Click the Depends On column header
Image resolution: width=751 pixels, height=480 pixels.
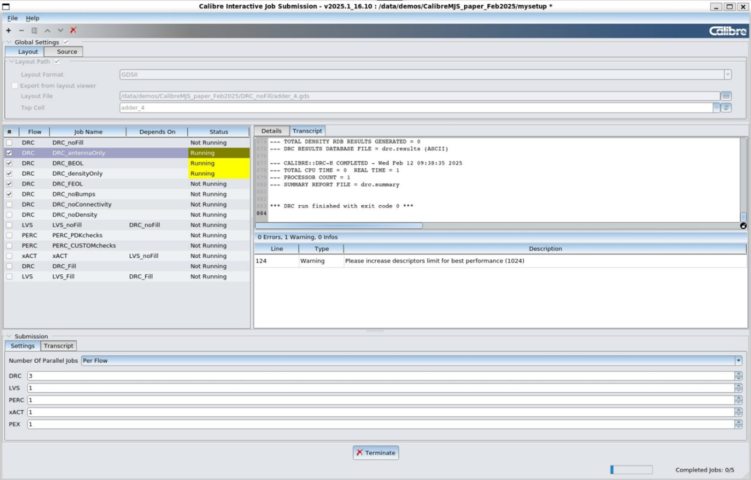coord(157,132)
